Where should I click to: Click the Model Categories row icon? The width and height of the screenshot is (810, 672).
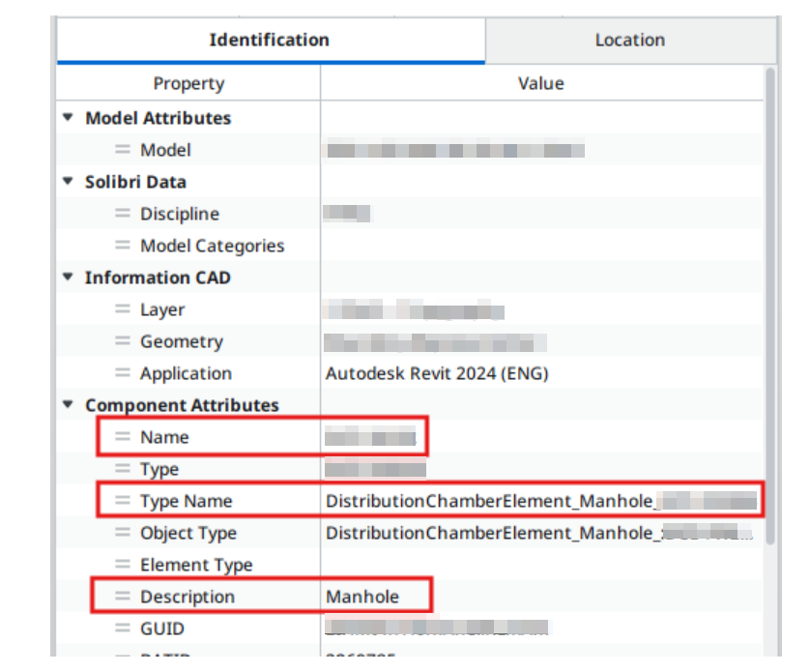(x=123, y=245)
